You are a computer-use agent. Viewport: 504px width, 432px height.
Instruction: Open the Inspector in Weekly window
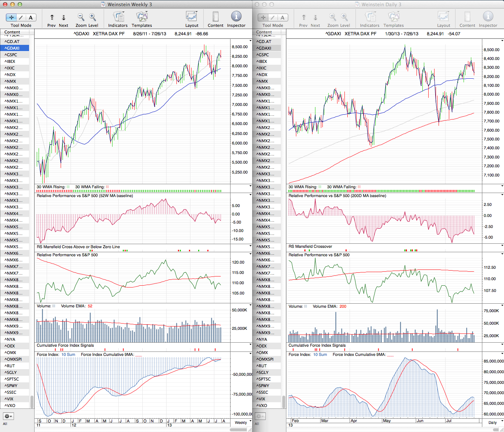pos(236,17)
